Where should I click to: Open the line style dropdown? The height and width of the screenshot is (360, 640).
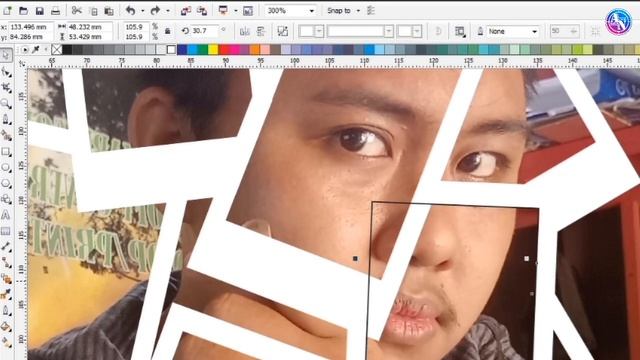coord(389,31)
